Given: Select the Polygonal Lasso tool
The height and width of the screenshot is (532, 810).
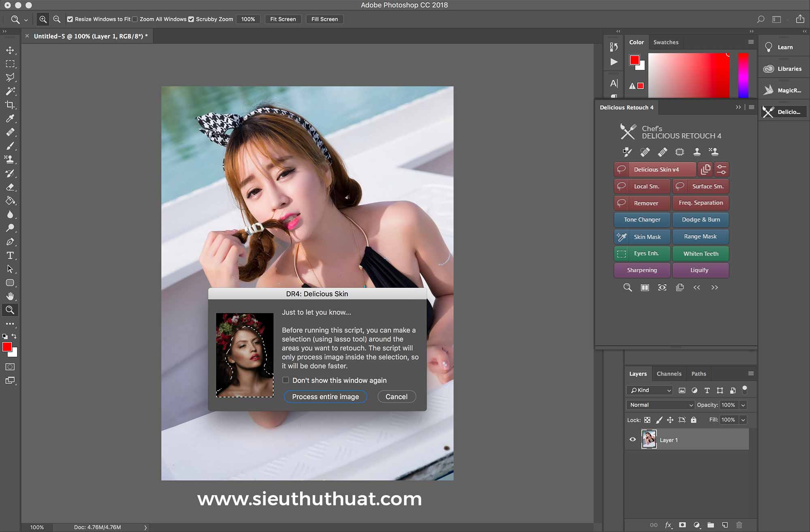Looking at the screenshot, I should pos(10,77).
